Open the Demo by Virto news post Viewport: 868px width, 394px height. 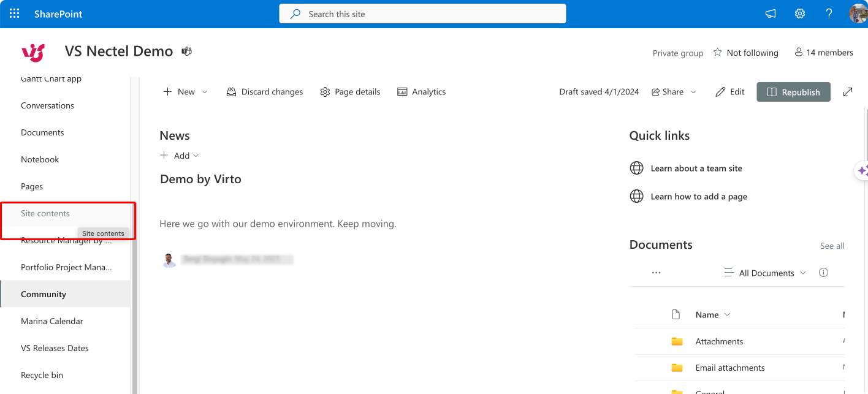pos(200,179)
